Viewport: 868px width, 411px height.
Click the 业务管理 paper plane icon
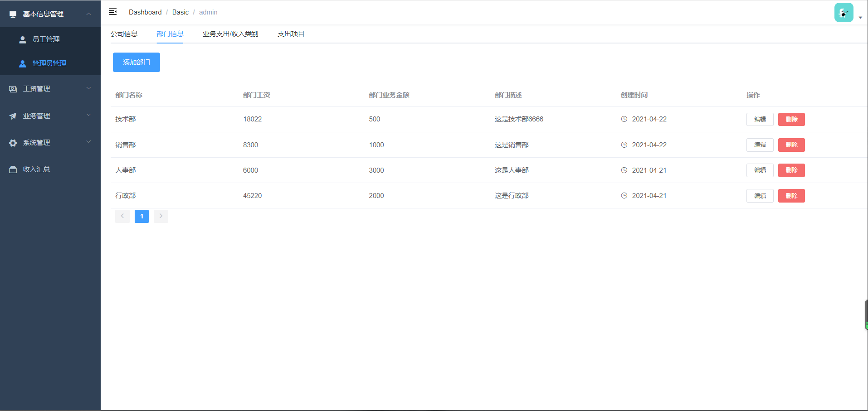13,116
